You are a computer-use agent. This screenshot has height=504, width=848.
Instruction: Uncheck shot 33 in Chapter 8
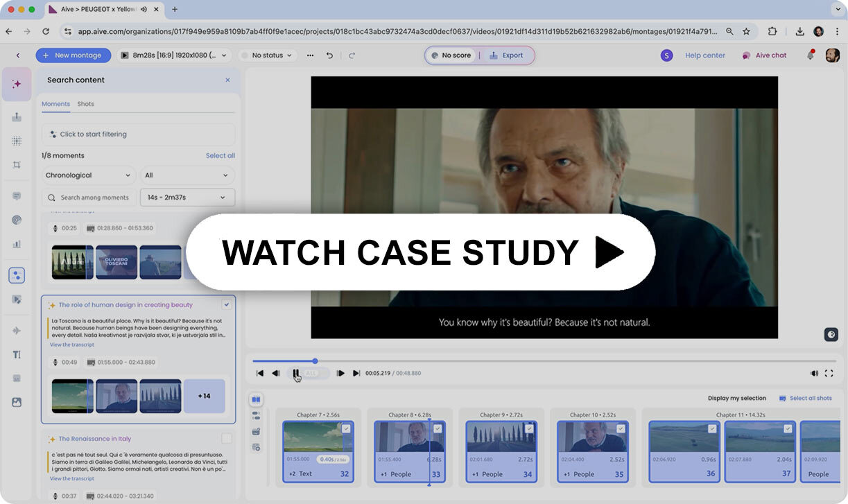coord(438,429)
